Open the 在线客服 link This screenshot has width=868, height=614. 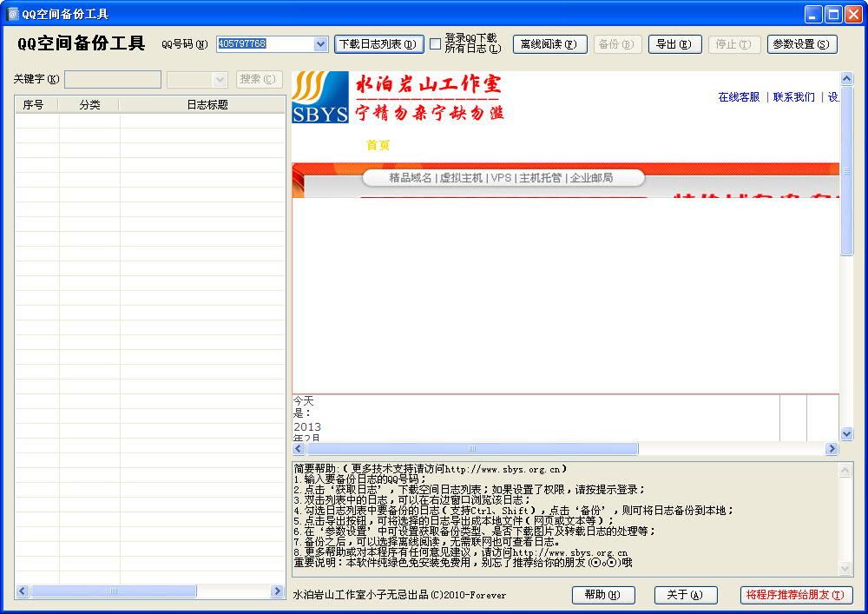[739, 97]
